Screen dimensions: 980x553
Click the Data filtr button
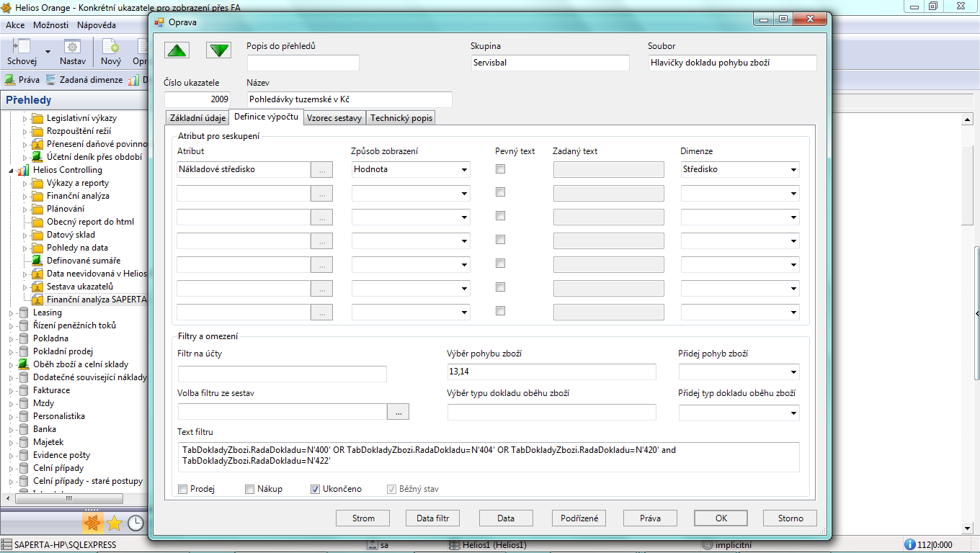click(433, 518)
